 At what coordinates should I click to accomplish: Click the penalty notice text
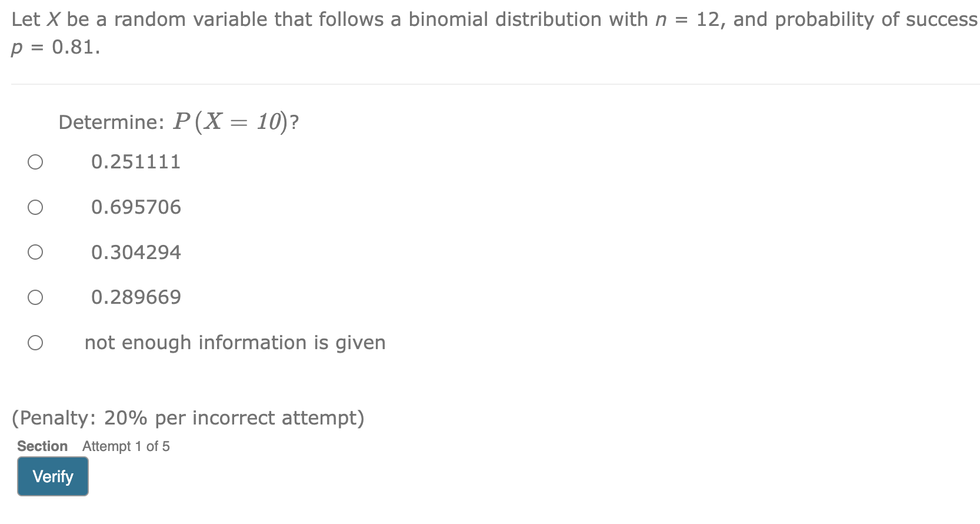pyautogui.click(x=188, y=417)
